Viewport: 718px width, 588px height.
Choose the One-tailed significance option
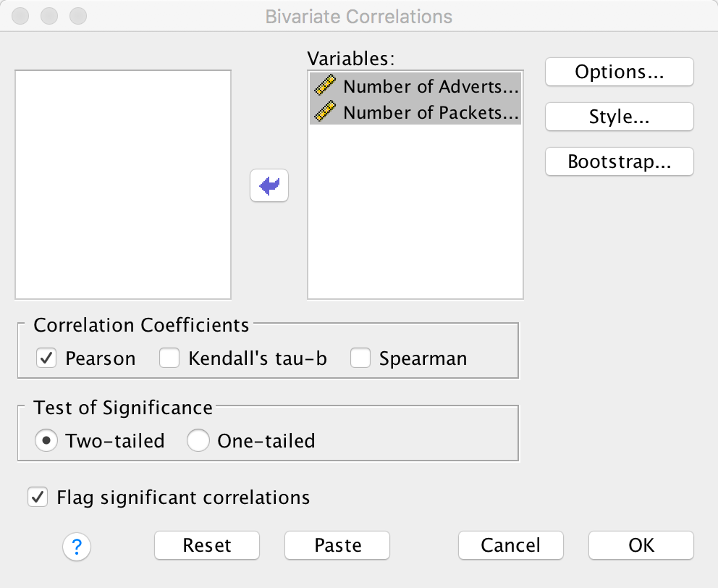[x=198, y=440]
